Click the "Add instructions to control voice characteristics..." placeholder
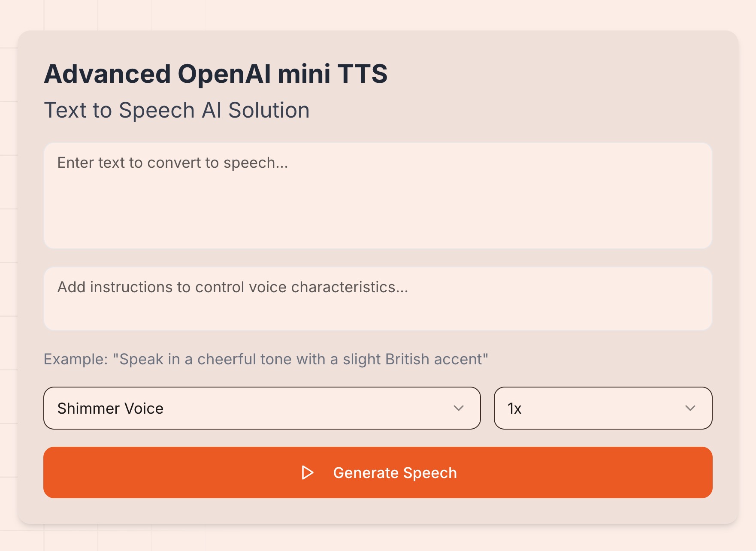 point(233,287)
